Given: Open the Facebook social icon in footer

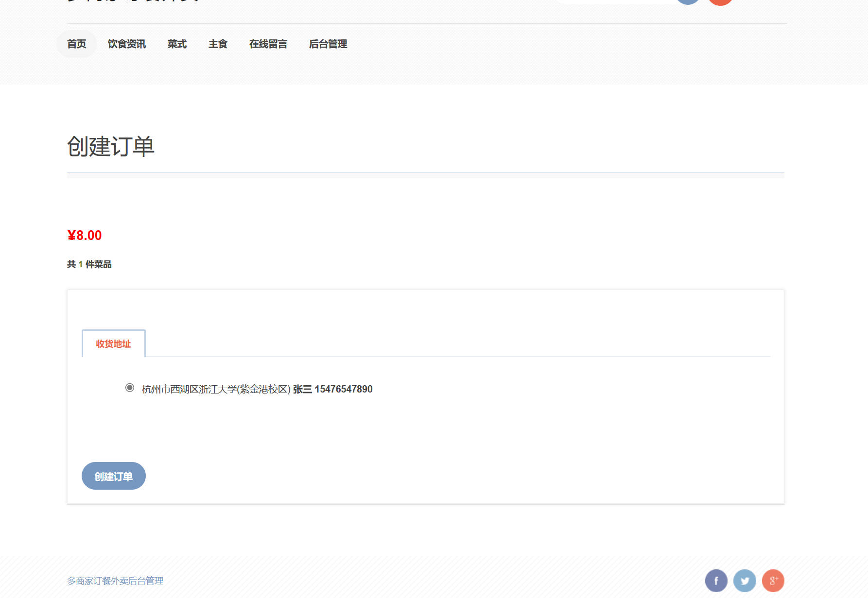Looking at the screenshot, I should tap(716, 581).
